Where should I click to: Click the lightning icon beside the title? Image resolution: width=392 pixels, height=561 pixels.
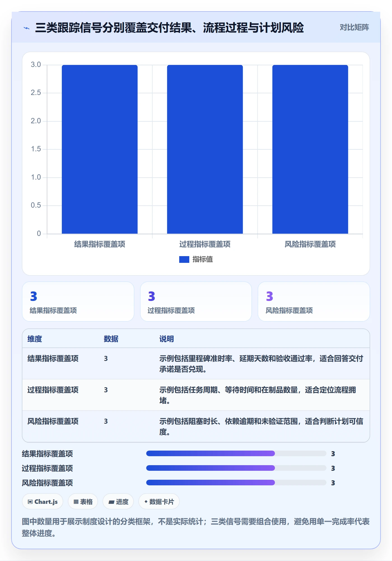coord(27,28)
